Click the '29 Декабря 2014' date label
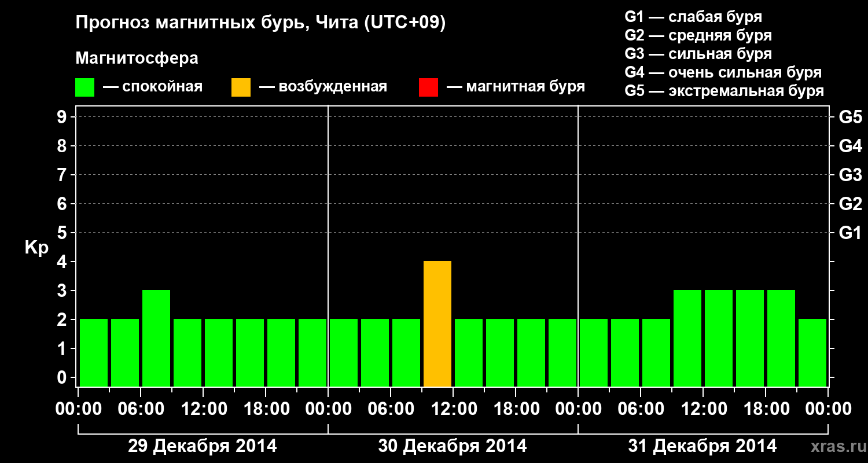 click(203, 446)
